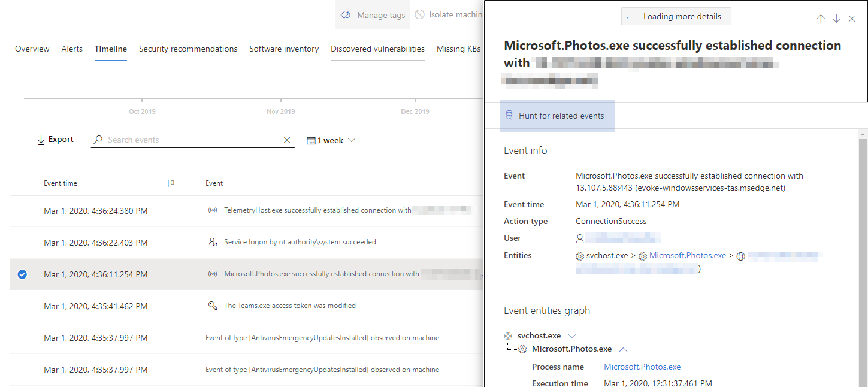The image size is (868, 387).
Task: Click the Export download arrow icon
Action: tap(41, 140)
